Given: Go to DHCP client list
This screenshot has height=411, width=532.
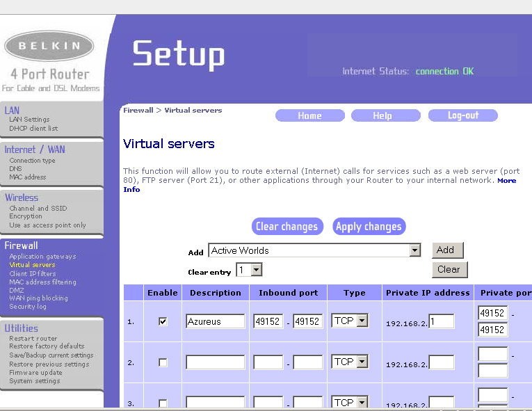Looking at the screenshot, I should pos(33,129).
